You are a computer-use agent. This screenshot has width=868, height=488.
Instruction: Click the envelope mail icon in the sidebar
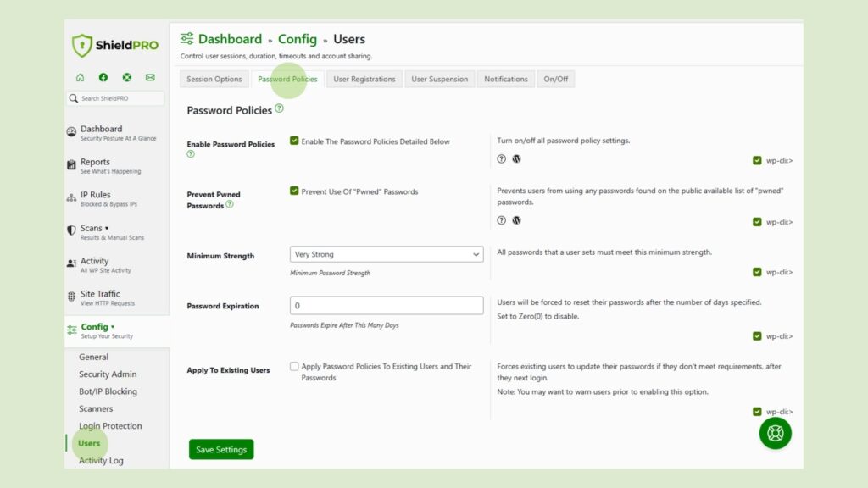[x=150, y=77]
